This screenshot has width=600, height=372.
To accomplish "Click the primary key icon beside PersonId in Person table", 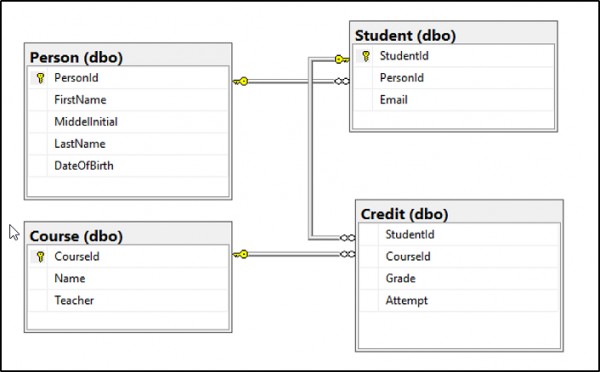I will pyautogui.click(x=40, y=78).
